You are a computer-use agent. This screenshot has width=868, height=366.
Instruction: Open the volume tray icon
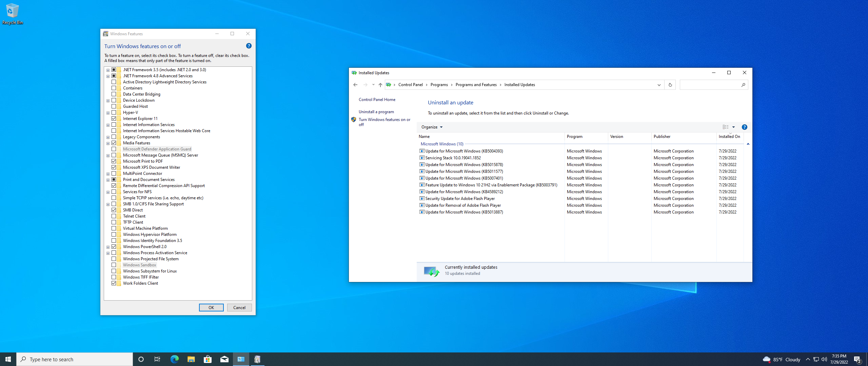[824, 359]
